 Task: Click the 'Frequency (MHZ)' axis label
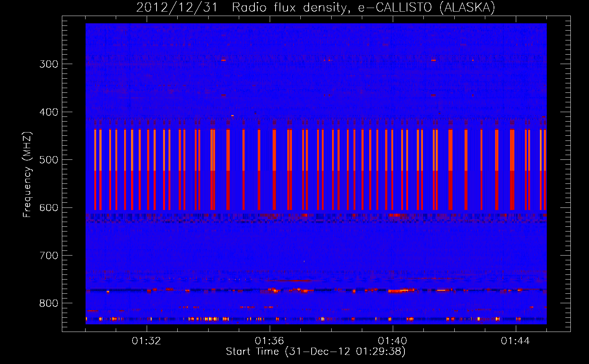point(27,175)
